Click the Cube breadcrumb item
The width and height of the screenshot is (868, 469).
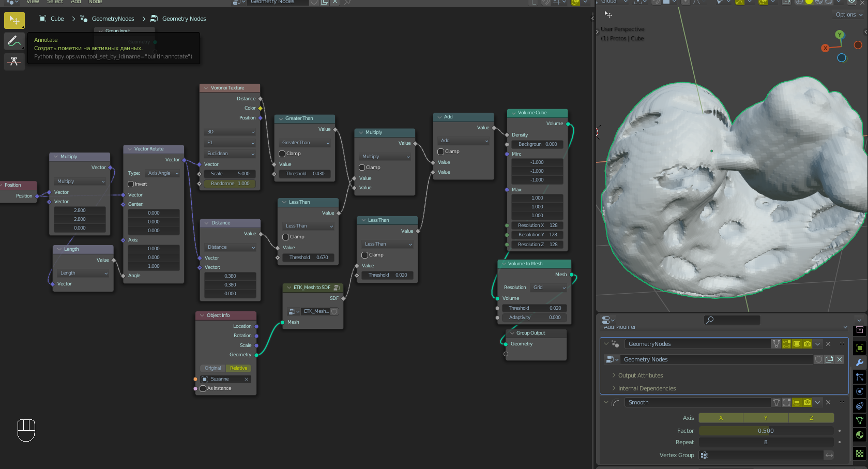pyautogui.click(x=57, y=19)
